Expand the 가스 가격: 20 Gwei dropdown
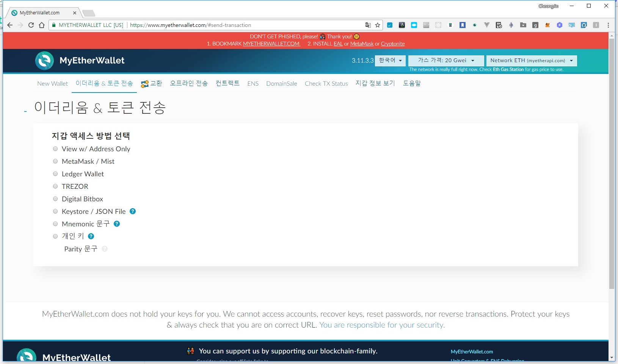 click(x=446, y=61)
